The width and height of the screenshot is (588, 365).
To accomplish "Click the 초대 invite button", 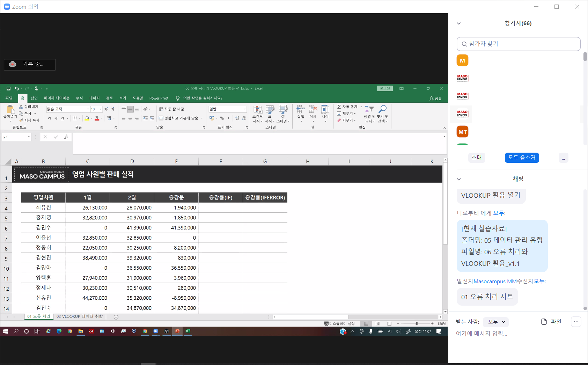I will pyautogui.click(x=476, y=158).
